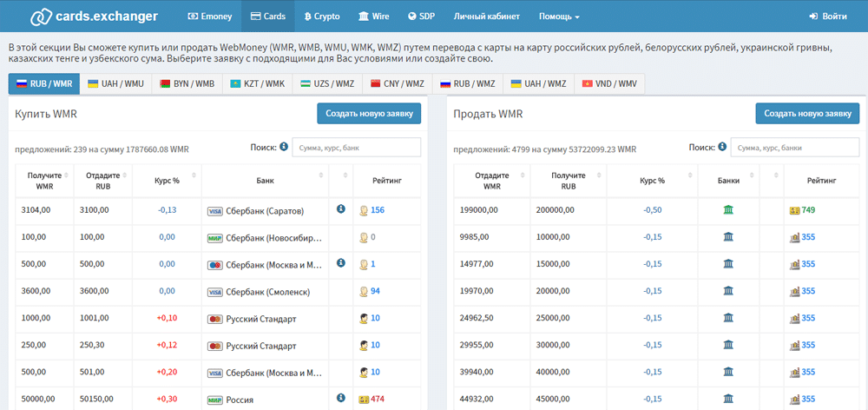Click search info icon in Продать WMR
Image resolution: width=868 pixels, height=410 pixels.
(722, 147)
